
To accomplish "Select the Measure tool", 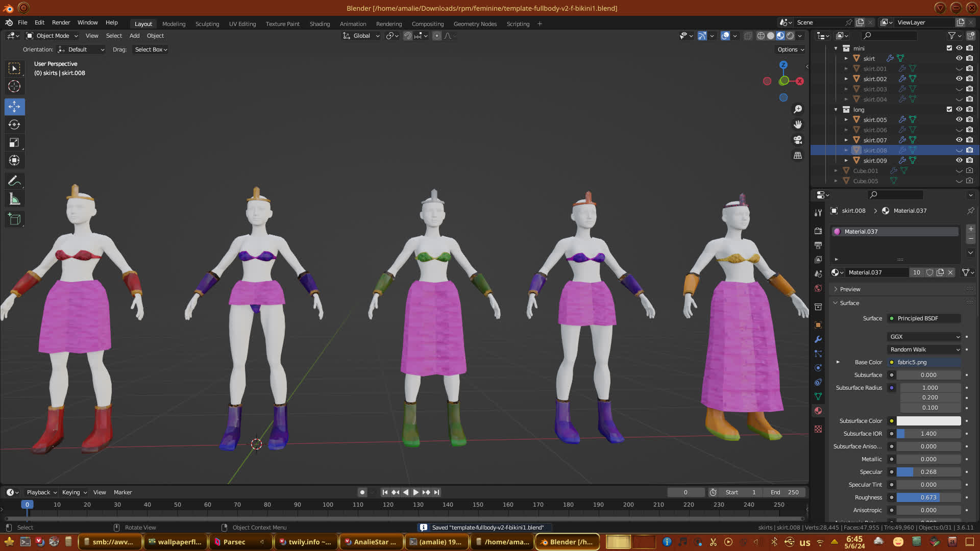I will 14,199.
